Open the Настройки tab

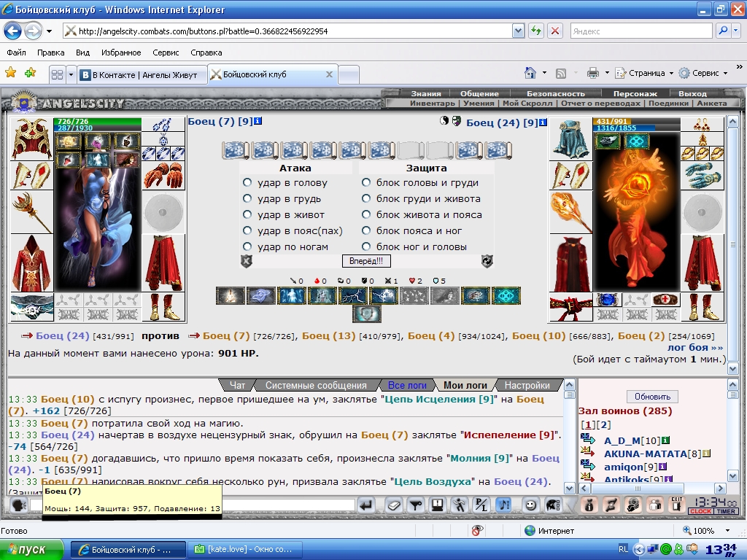coord(527,385)
